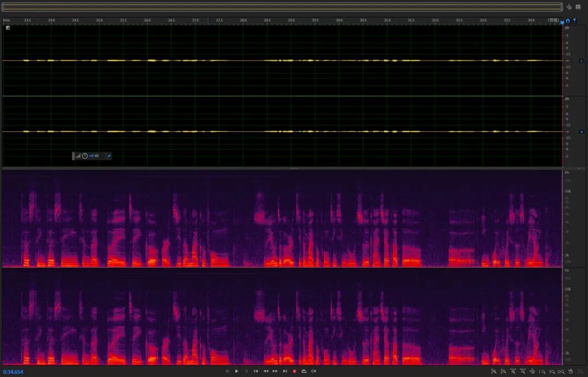Click the HUD gain knob showing +0 dB
This screenshot has width=588, height=377.
(x=85, y=156)
